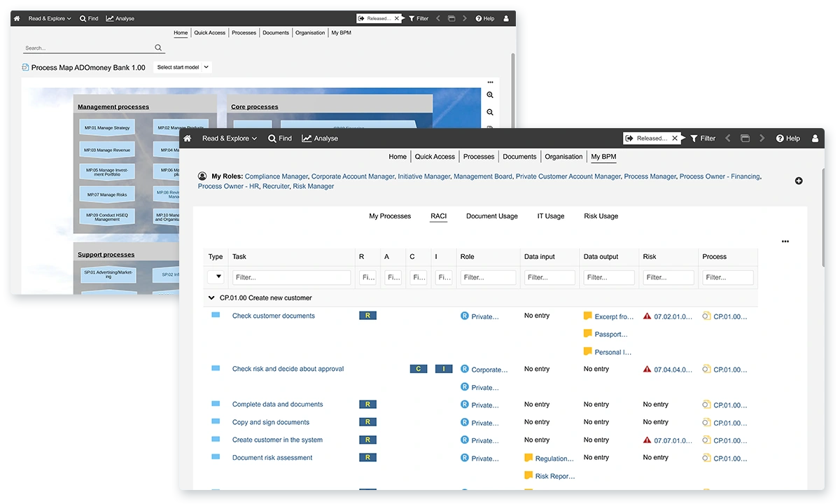Viewport: 840px width, 504px height.
Task: Click the user profile icon
Action: coord(815,138)
